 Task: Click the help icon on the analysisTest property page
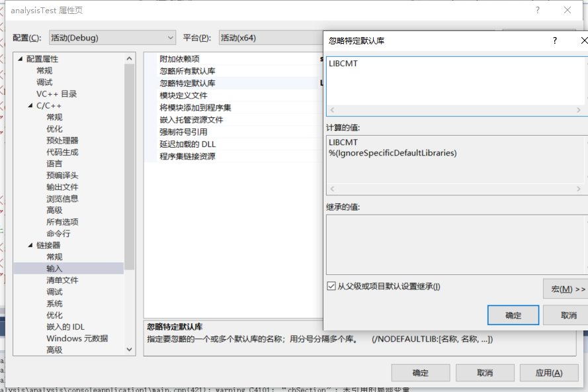coord(537,10)
